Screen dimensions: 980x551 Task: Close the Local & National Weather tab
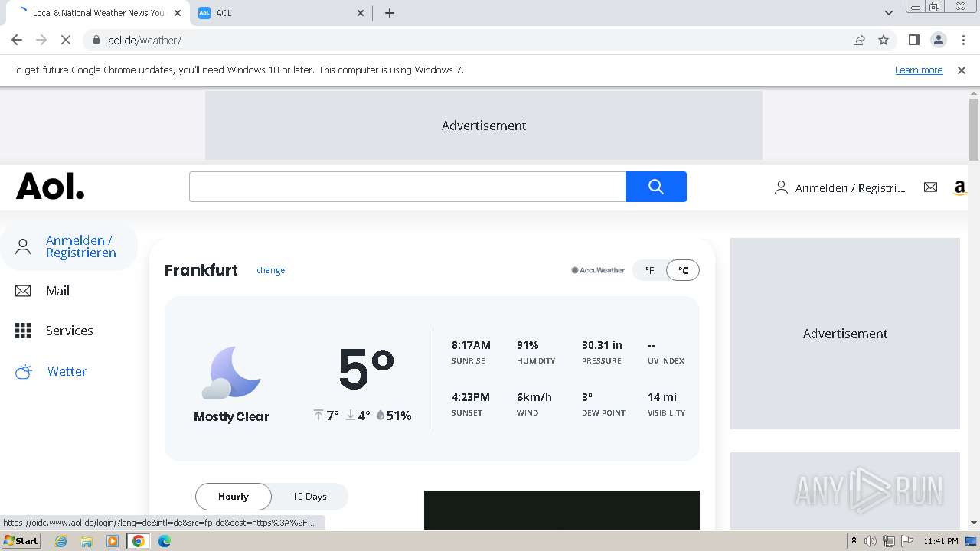point(177,13)
